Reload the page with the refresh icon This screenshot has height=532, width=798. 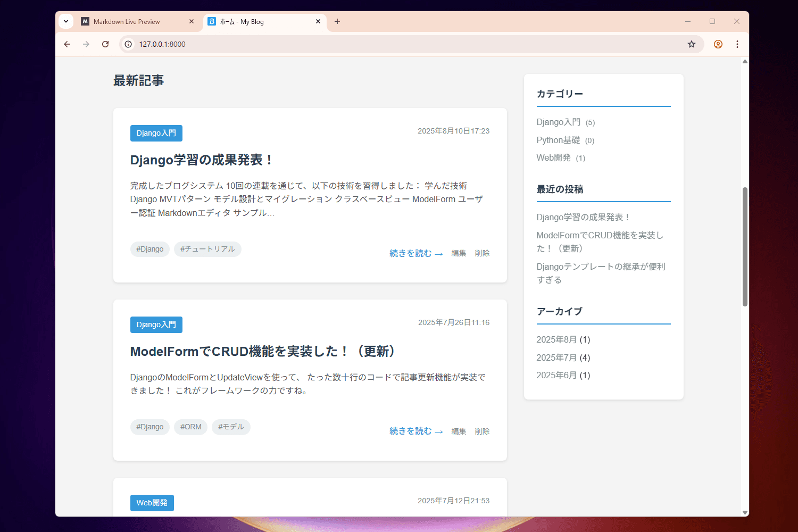(105, 44)
